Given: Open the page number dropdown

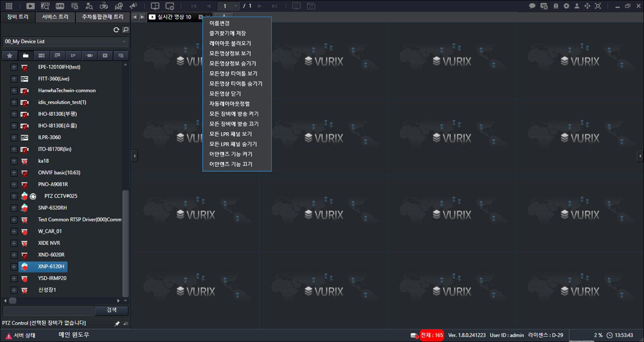Looking at the screenshot, I should point(228,6).
